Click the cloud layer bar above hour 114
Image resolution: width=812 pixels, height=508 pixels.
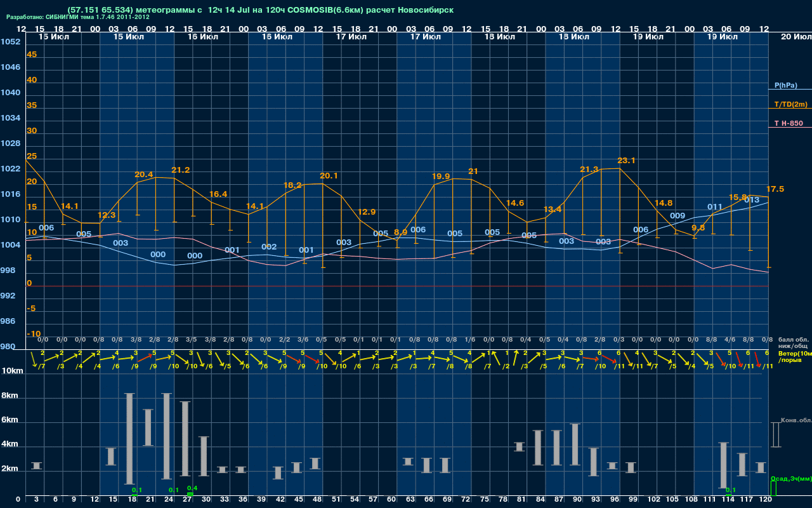pos(724,465)
